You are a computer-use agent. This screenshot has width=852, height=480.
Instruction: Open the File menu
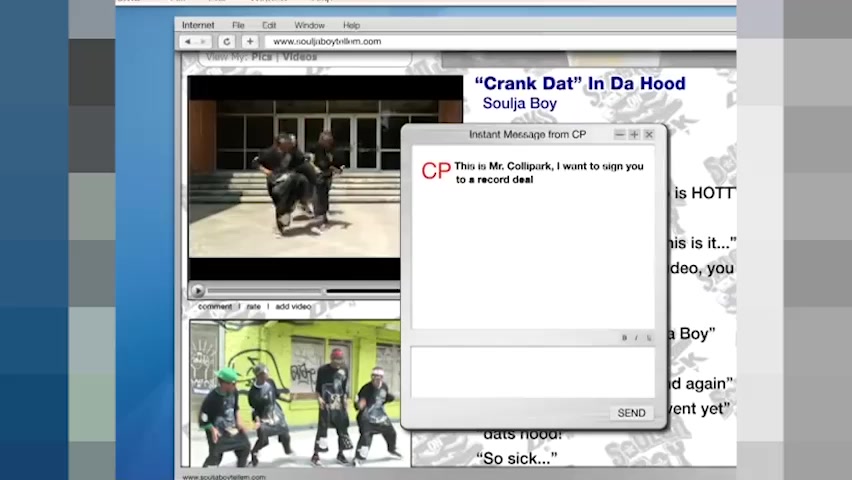pyautogui.click(x=238, y=25)
